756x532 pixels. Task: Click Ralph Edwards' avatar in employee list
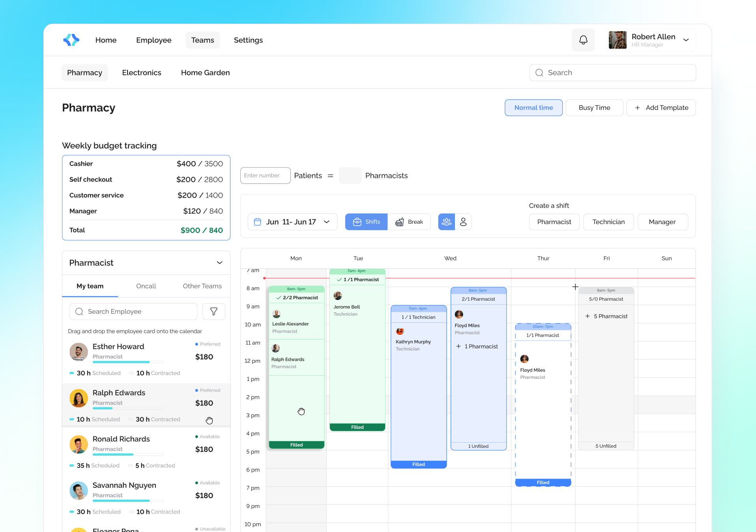[79, 398]
